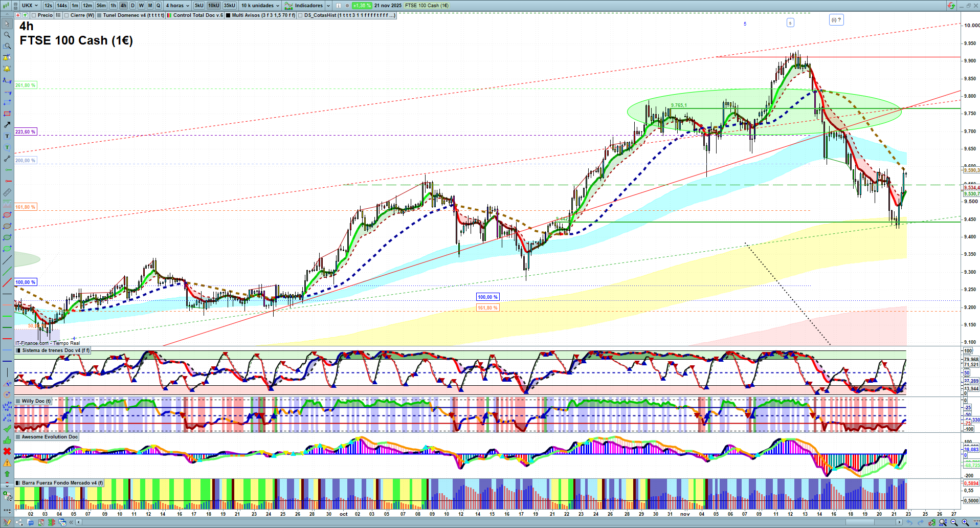Open the 4 horas timeframe dropdown

[177, 6]
